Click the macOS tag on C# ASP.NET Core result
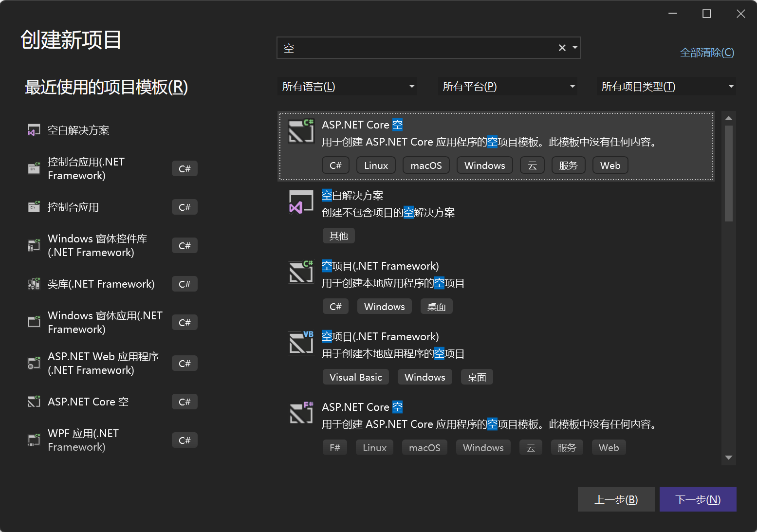 coord(426,165)
